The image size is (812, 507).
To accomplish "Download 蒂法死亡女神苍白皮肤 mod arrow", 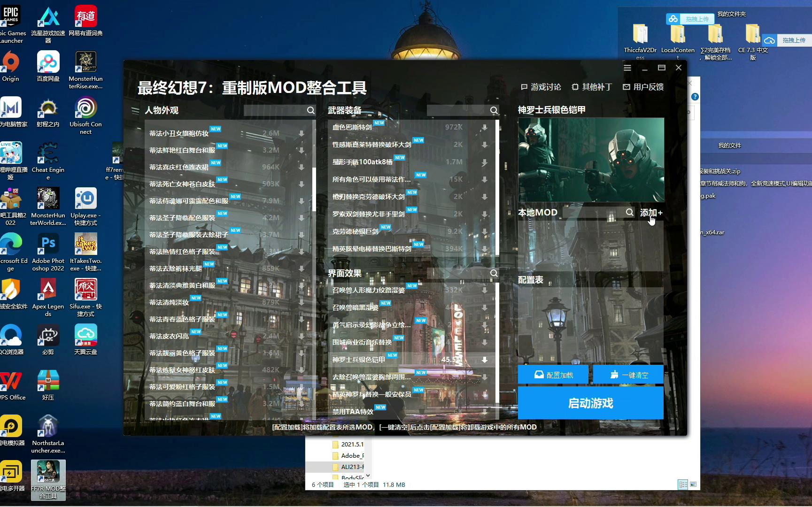I will (x=302, y=184).
